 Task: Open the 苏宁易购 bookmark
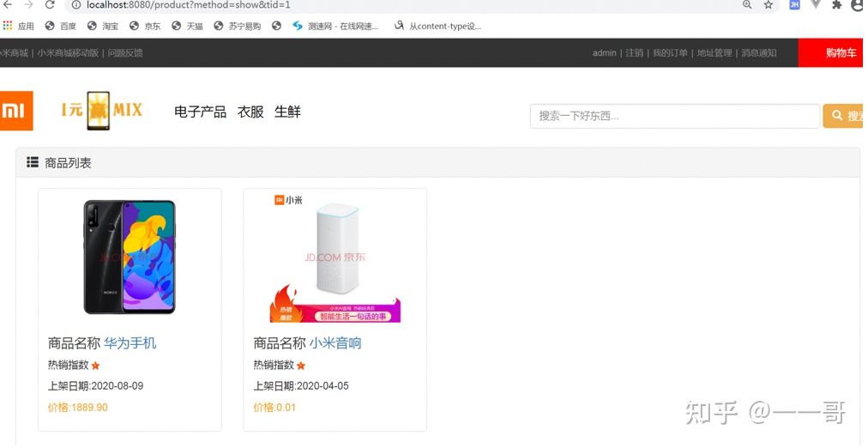click(238, 26)
